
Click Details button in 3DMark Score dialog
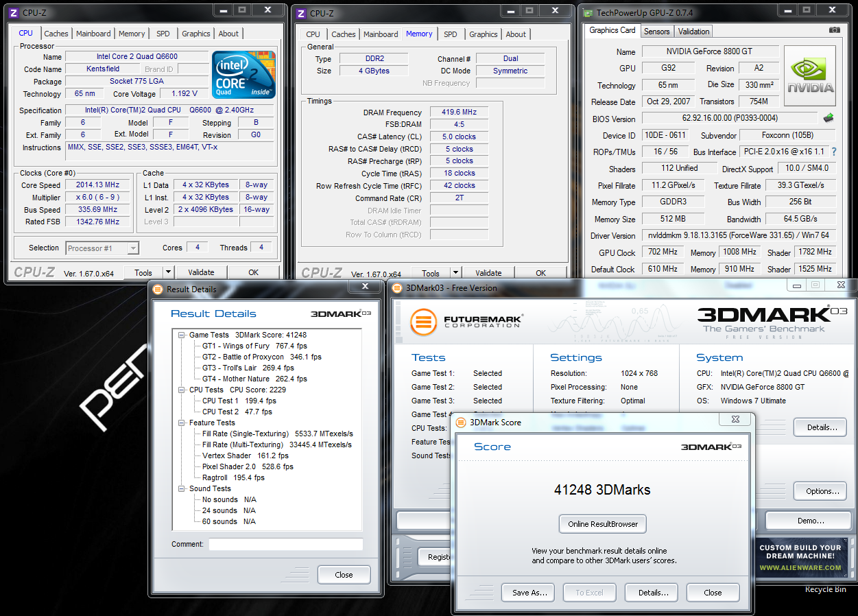(x=653, y=593)
